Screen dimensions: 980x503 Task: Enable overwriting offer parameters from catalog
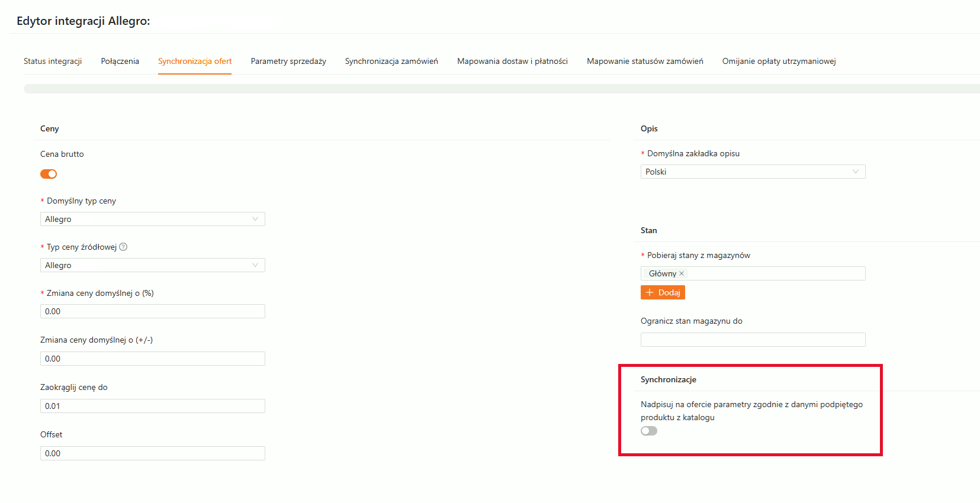pos(649,431)
